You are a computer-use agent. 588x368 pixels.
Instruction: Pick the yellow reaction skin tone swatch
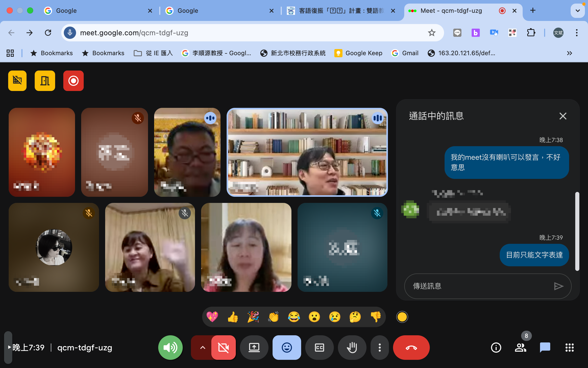point(402,317)
